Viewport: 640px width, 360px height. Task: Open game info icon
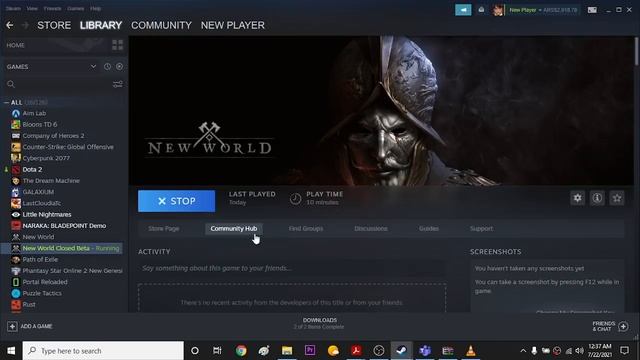[x=597, y=198]
